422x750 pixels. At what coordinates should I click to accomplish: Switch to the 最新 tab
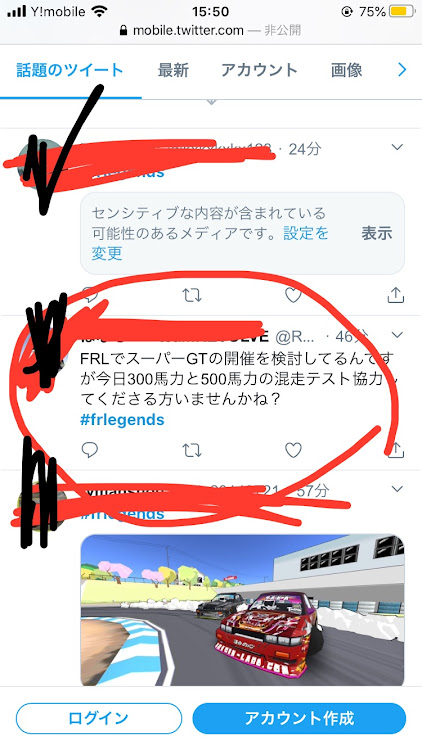click(x=173, y=70)
